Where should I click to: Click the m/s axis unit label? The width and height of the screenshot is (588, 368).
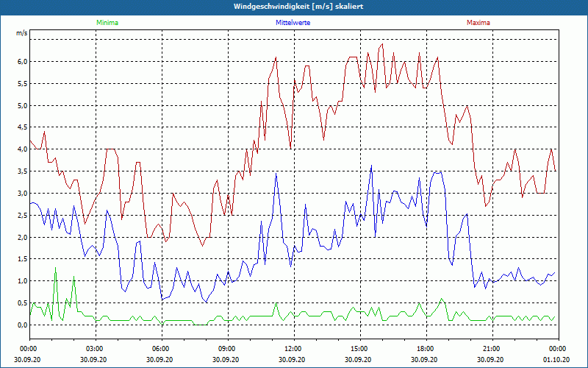coord(22,33)
